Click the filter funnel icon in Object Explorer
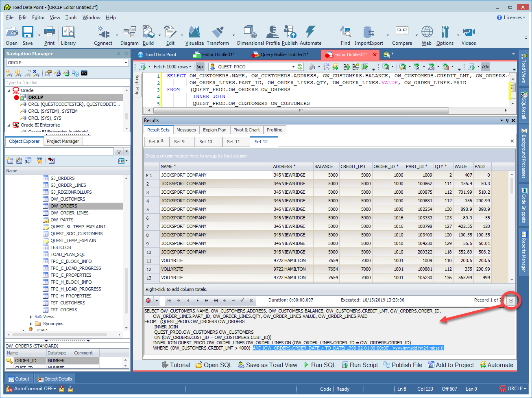This screenshot has width=532, height=398. coord(119,152)
